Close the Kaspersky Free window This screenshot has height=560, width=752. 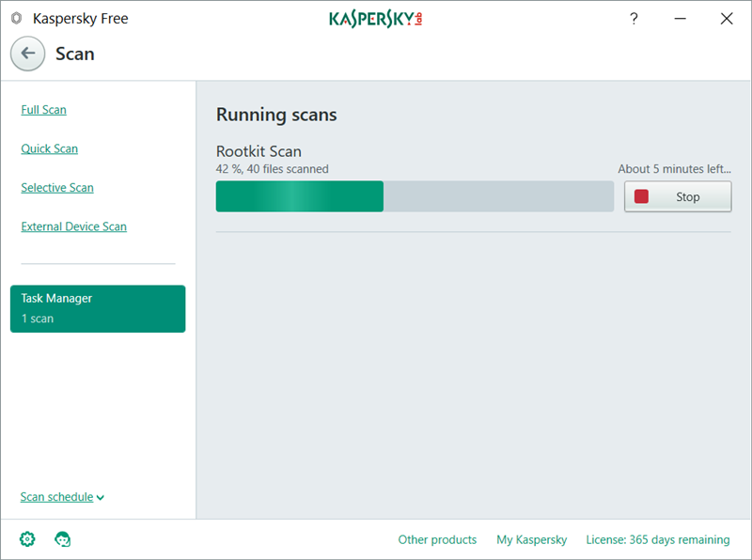[x=727, y=19]
